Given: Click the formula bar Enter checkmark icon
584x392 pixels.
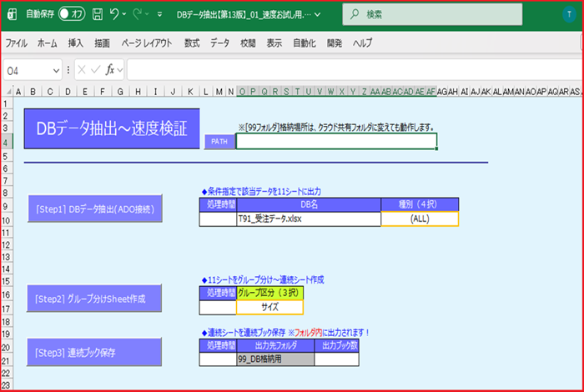Looking at the screenshot, I should pos(96,69).
